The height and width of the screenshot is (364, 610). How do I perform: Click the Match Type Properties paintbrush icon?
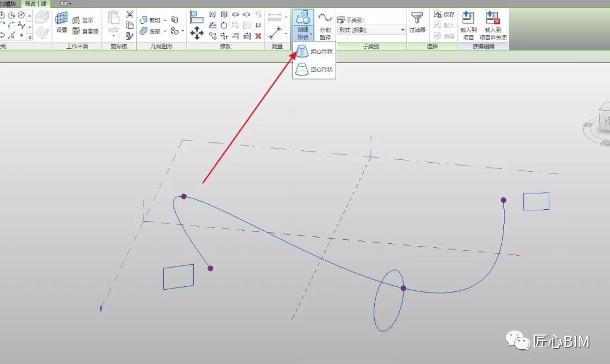(130, 36)
